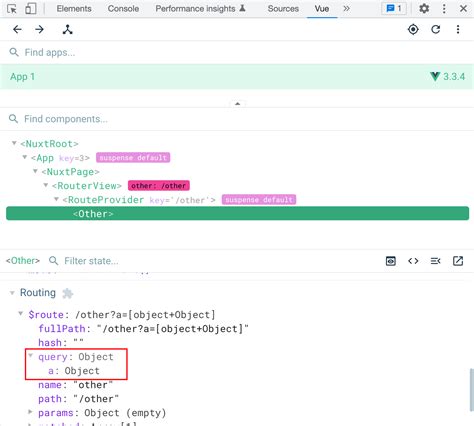Collapse the Routing section
Screen dimensions: 474x426
coord(12,293)
